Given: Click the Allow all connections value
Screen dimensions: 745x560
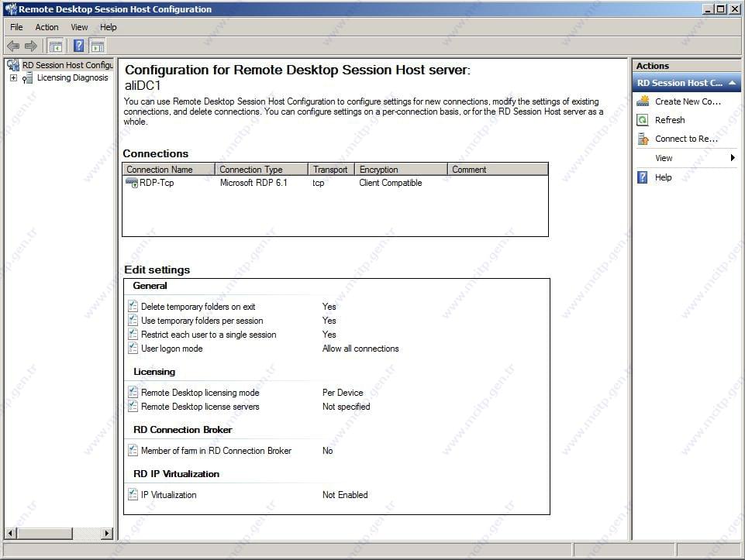Looking at the screenshot, I should pos(360,349).
